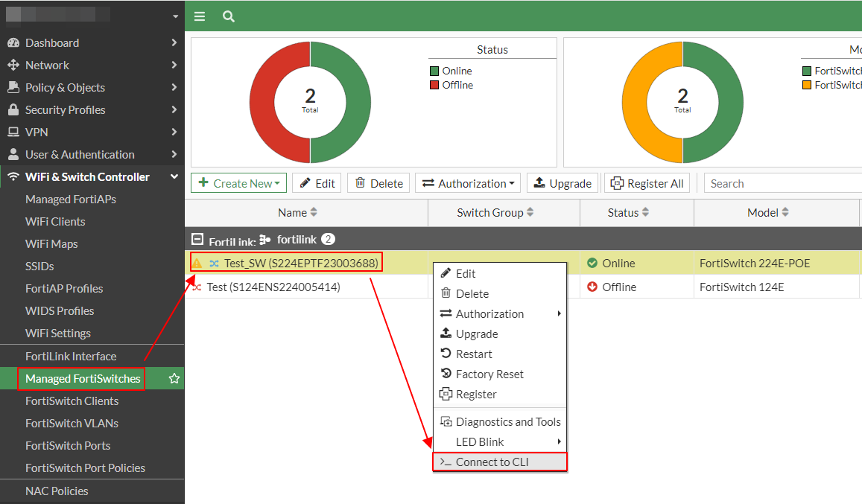The height and width of the screenshot is (504, 862).
Task: Expand the Security Profiles chevron
Action: click(174, 109)
